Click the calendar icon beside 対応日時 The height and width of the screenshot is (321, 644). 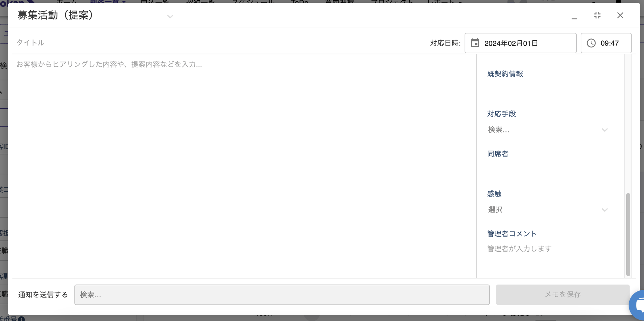tap(475, 43)
